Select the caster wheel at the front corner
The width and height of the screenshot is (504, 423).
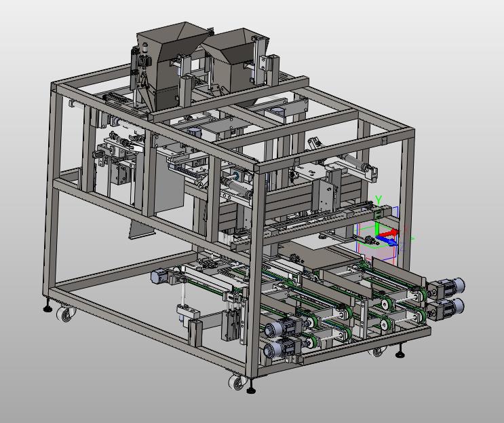click(236, 383)
